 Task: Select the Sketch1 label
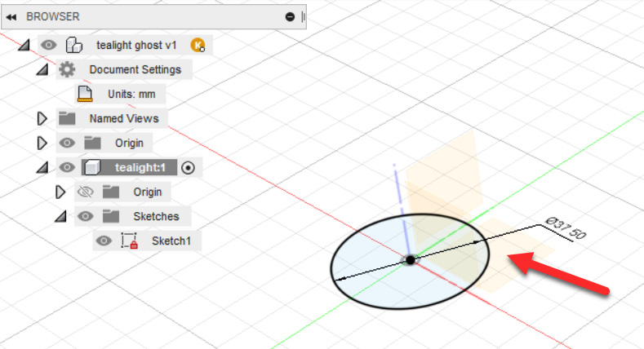click(171, 241)
